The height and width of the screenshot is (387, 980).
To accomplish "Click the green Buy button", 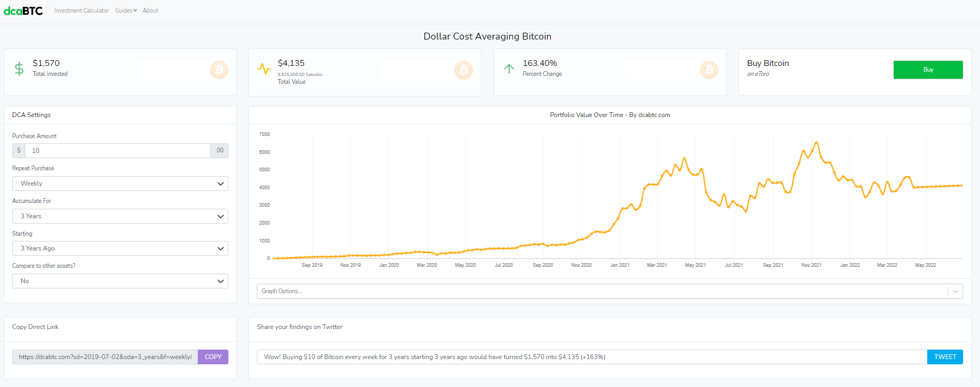I will [928, 70].
